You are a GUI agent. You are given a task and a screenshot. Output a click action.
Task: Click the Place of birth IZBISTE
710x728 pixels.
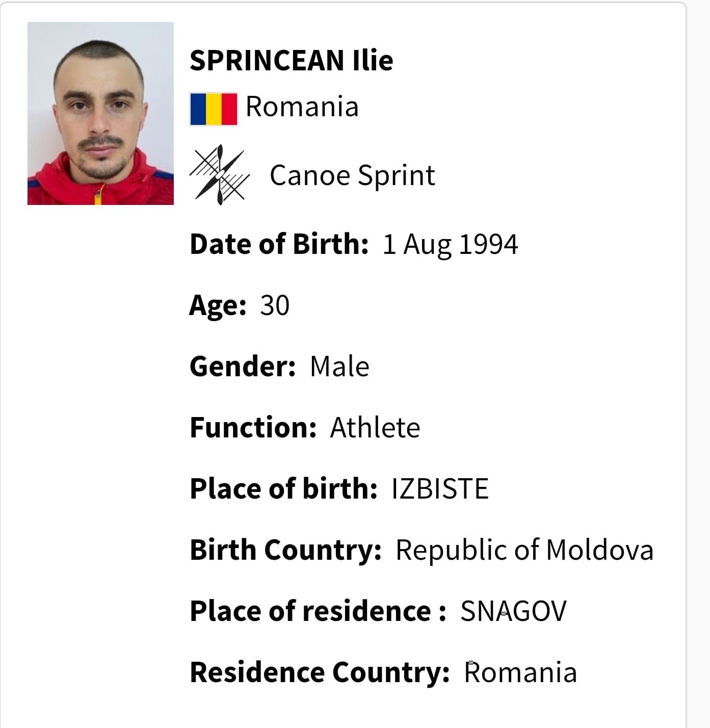click(440, 489)
